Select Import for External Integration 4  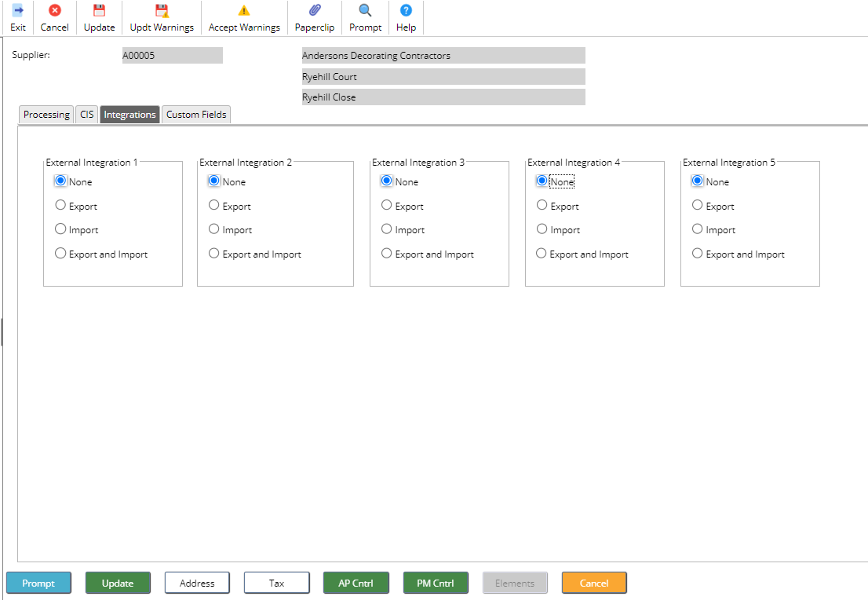pyautogui.click(x=542, y=229)
